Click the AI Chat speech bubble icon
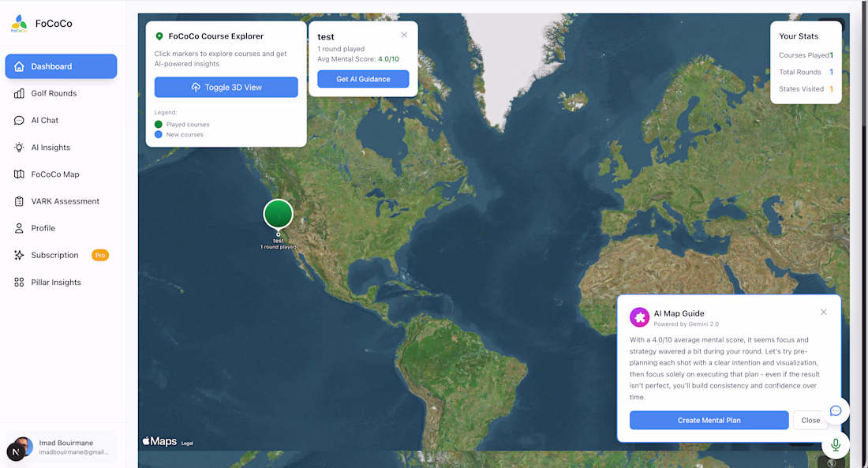 tap(19, 120)
